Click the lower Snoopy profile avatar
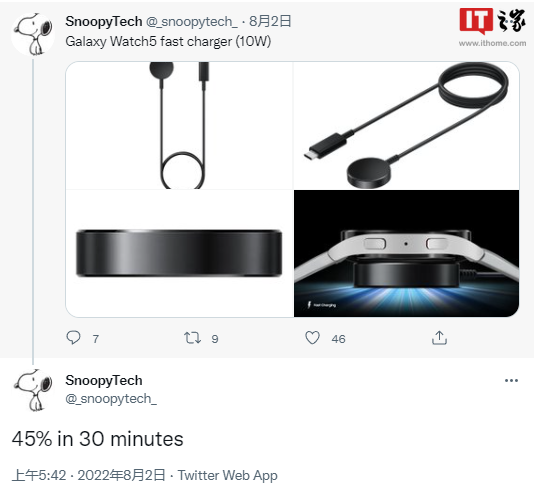Image resolution: width=534 pixels, height=497 pixels. [x=33, y=390]
